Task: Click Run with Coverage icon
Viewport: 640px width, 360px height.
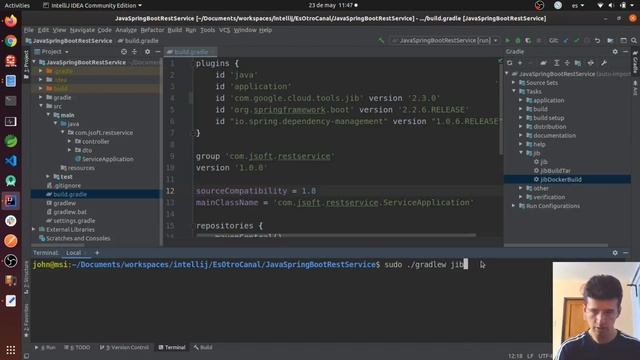Action: [x=528, y=40]
